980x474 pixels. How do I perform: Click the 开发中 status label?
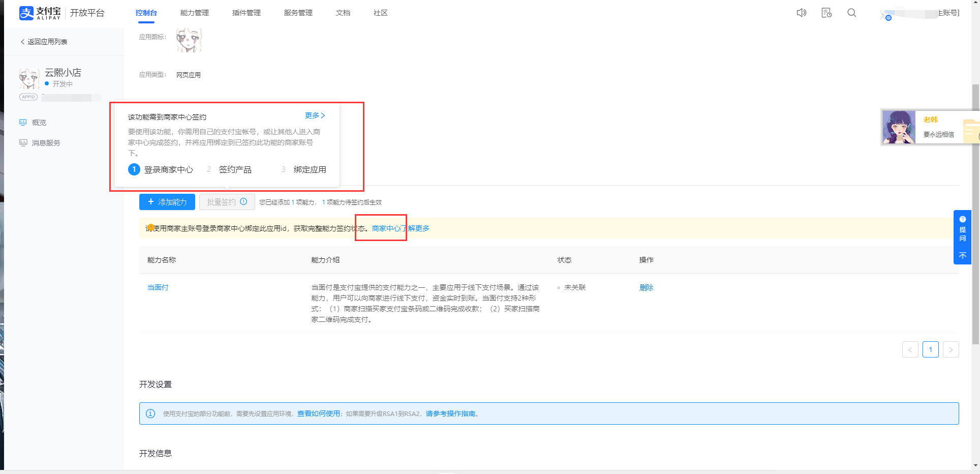[x=63, y=84]
